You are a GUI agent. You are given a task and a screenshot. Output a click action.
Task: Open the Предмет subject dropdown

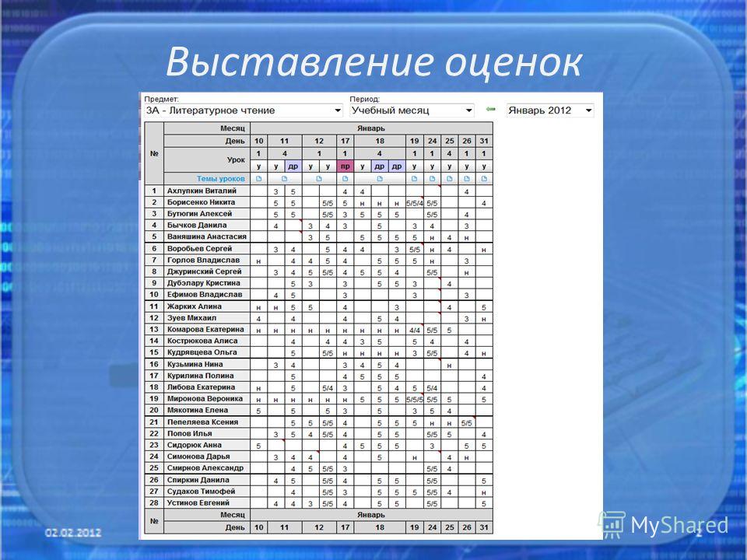(x=244, y=110)
